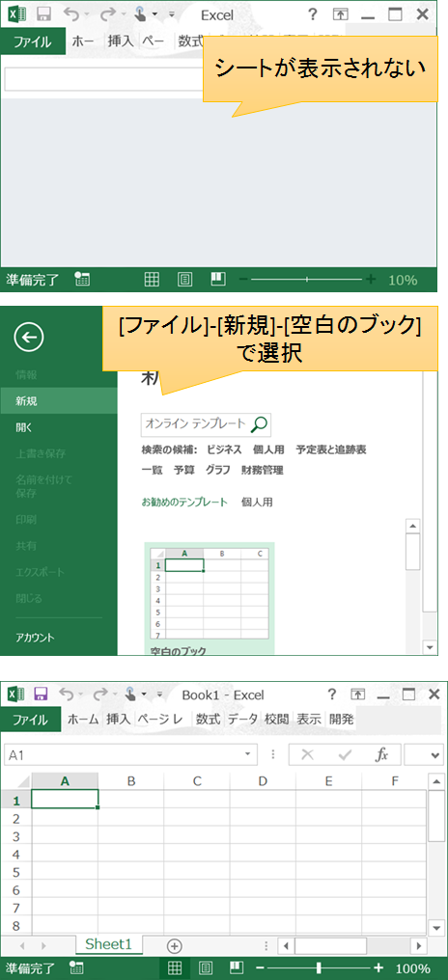This screenshot has height=980, width=448.
Task: Select the Sheet1 tab
Action: coord(109,944)
